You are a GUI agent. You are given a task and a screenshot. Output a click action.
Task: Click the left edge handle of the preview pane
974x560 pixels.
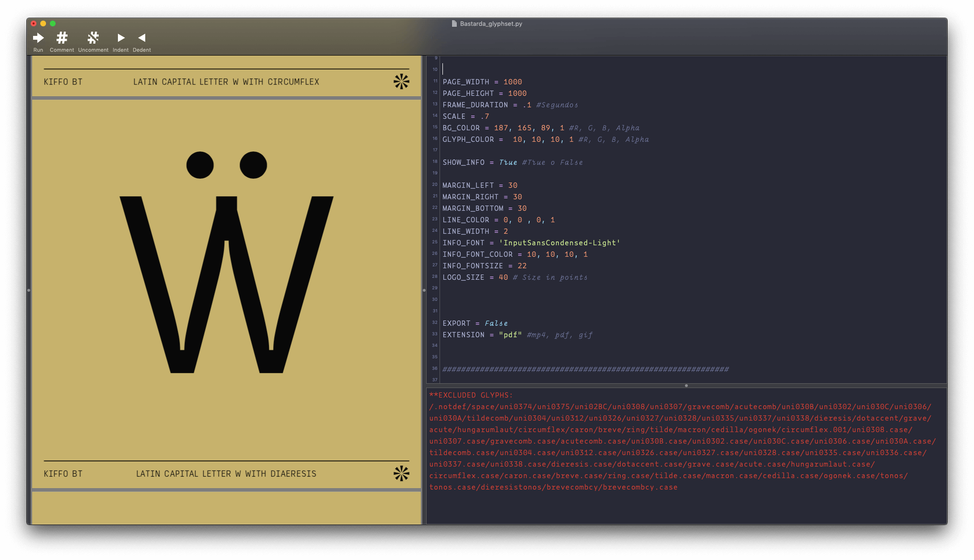[29, 290]
